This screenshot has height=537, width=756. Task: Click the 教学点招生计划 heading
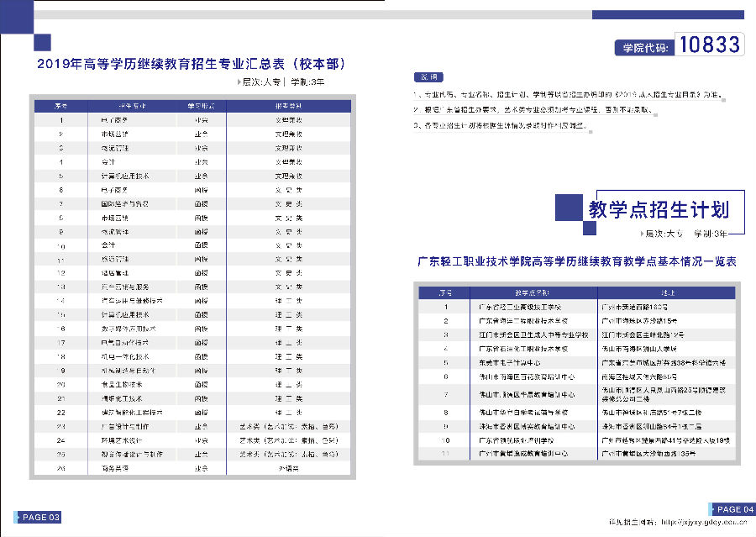point(658,209)
